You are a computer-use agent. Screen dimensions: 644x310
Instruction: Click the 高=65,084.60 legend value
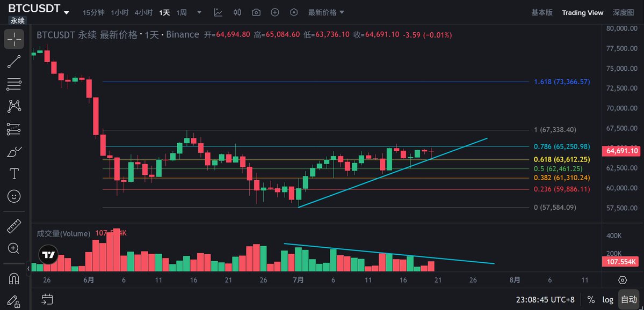[277, 35]
